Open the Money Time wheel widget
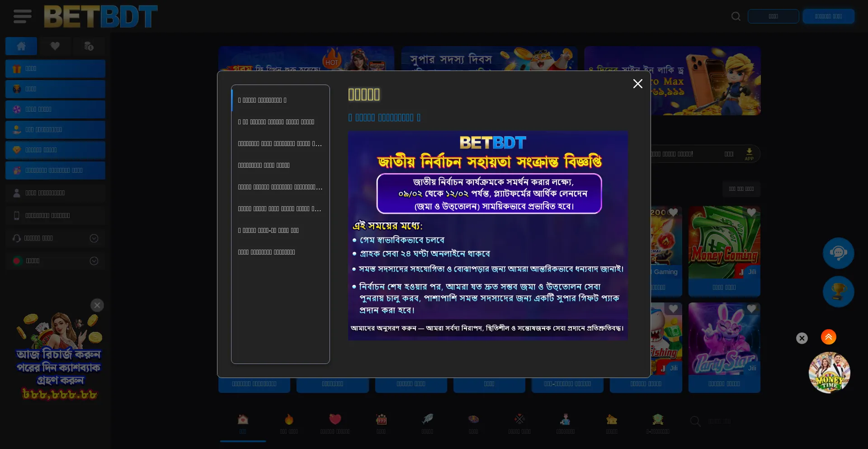Viewport: 868px width, 449px height. click(x=830, y=373)
